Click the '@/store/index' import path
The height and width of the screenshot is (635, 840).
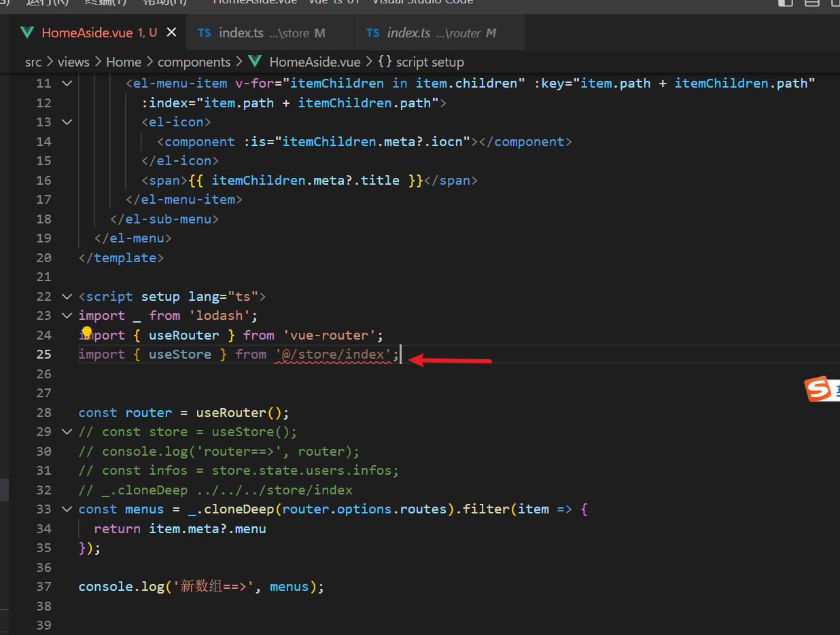click(333, 354)
